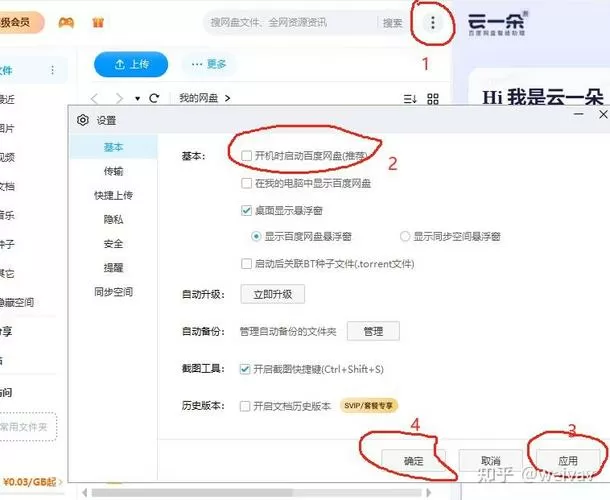Image resolution: width=610 pixels, height=500 pixels.
Task: Click the 取消 button
Action: [491, 461]
